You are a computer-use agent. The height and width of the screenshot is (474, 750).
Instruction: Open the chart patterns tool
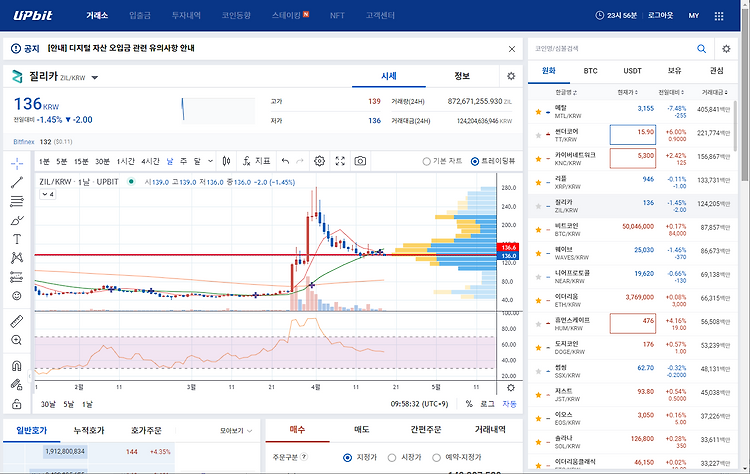coord(17,258)
